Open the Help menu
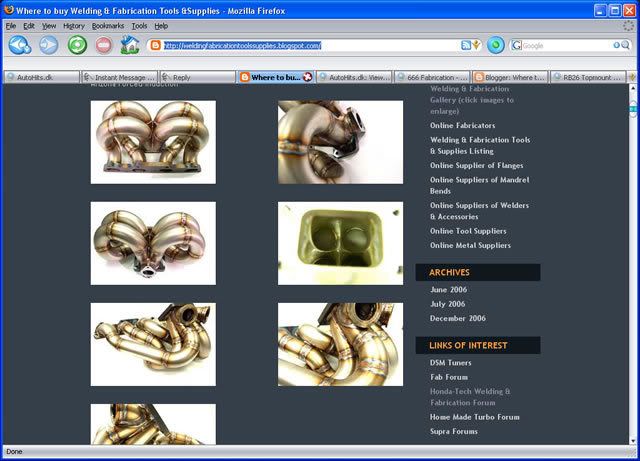The image size is (640, 461). [x=161, y=26]
